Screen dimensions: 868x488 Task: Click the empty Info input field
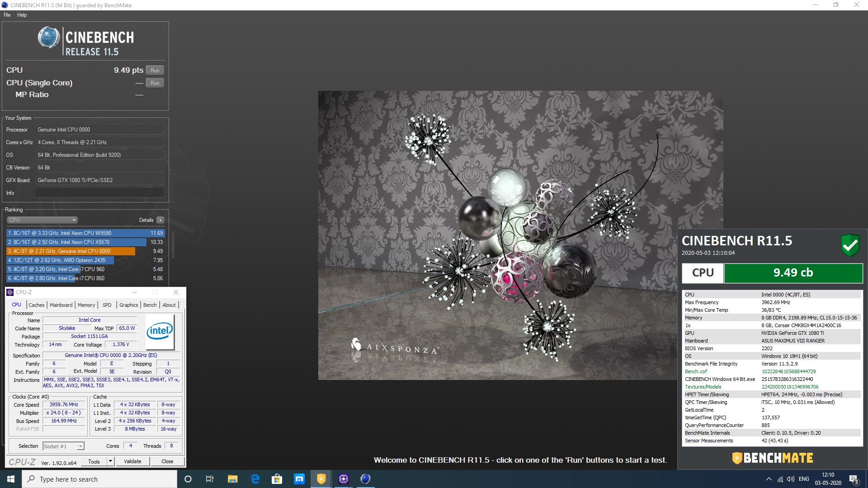click(99, 193)
